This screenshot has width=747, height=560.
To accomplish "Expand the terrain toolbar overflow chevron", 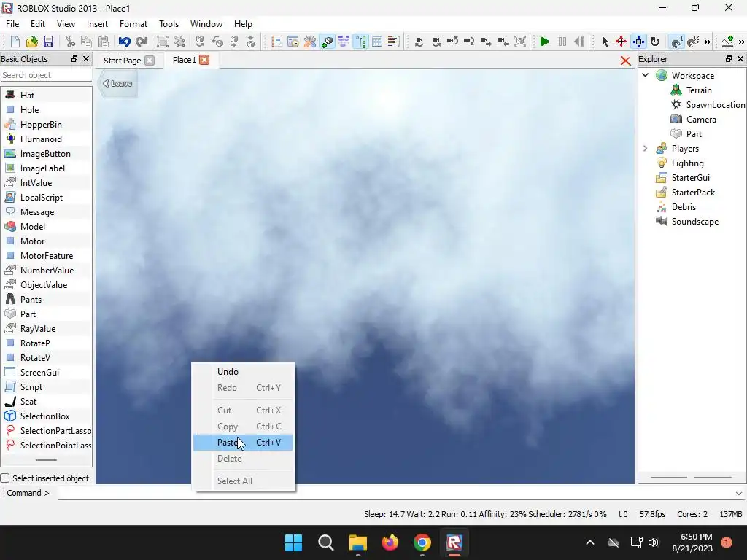I will (741, 42).
